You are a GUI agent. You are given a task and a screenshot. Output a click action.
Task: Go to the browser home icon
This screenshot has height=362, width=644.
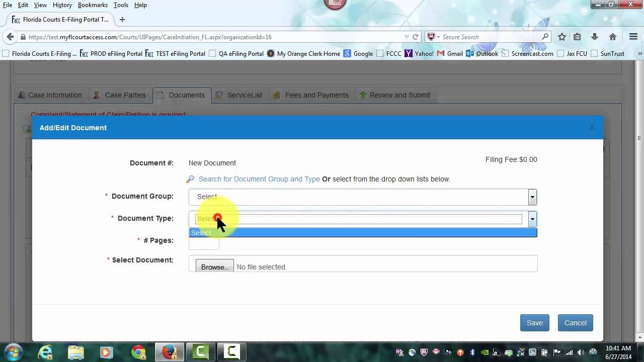613,37
